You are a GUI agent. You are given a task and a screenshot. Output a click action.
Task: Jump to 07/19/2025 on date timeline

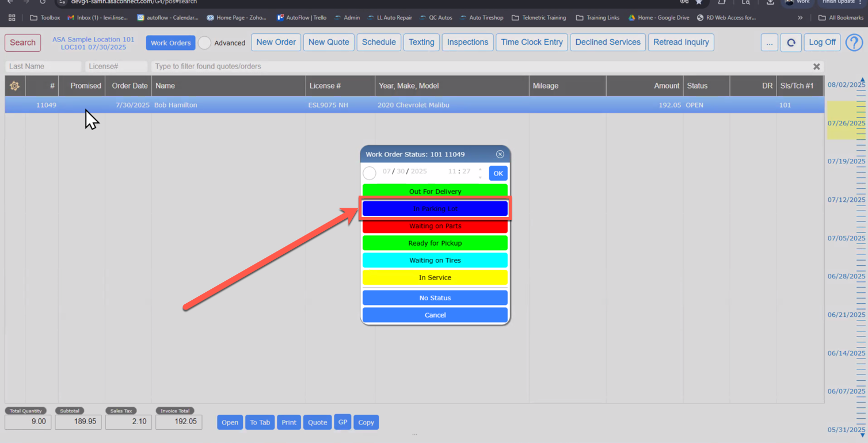coord(846,162)
